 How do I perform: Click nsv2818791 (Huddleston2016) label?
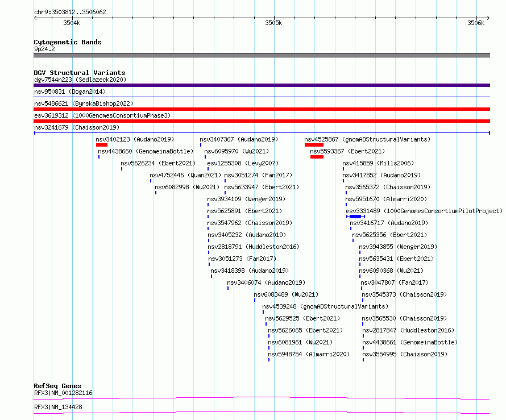(x=254, y=247)
